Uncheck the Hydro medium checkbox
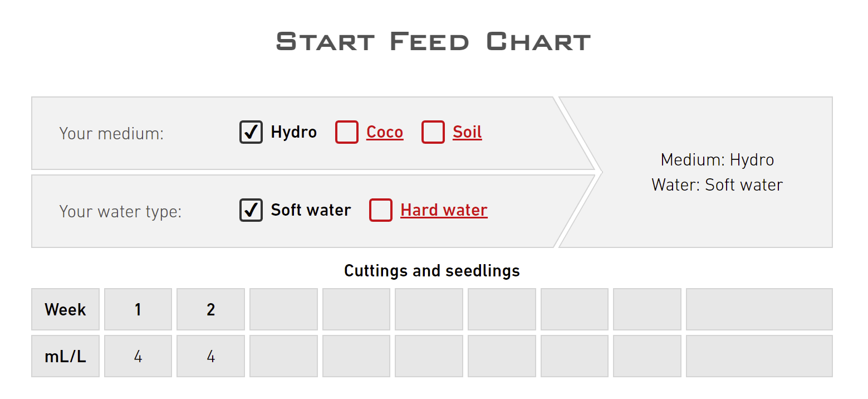This screenshot has height=399, width=868. pyautogui.click(x=251, y=132)
